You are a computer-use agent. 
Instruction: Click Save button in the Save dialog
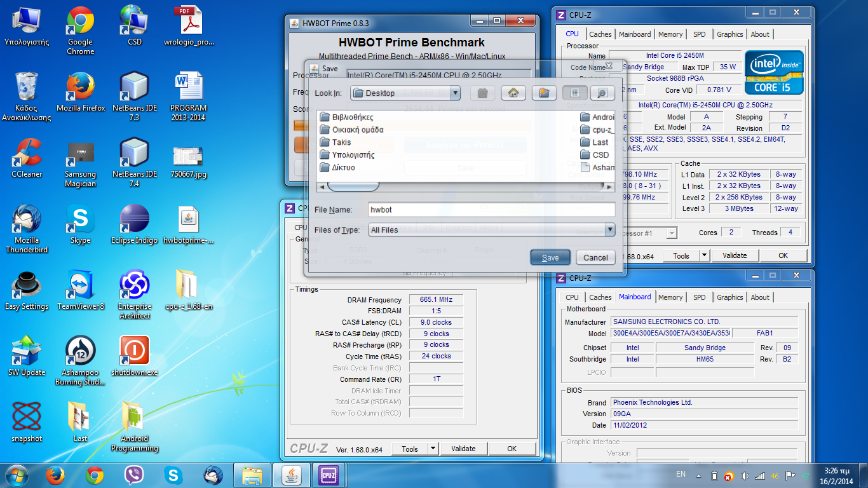click(550, 257)
